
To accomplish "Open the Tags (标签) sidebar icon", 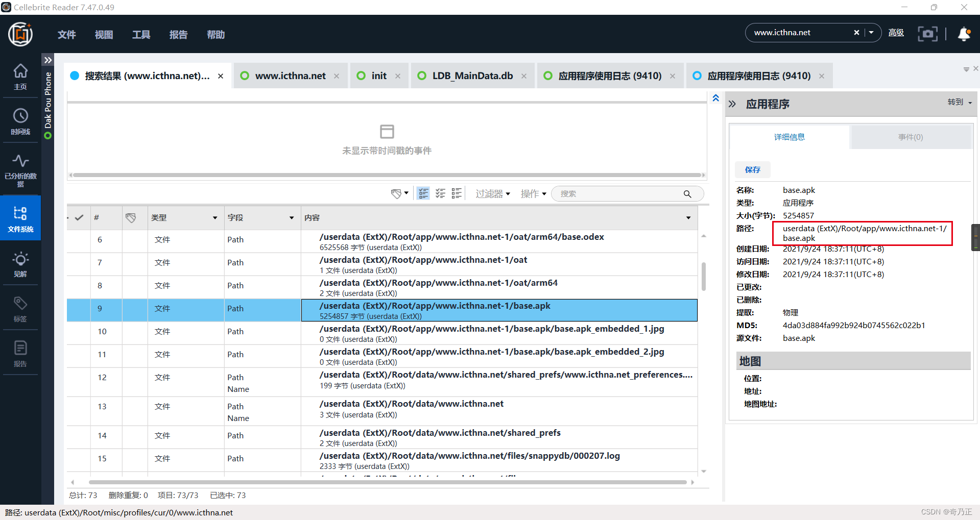I will pyautogui.click(x=20, y=308).
